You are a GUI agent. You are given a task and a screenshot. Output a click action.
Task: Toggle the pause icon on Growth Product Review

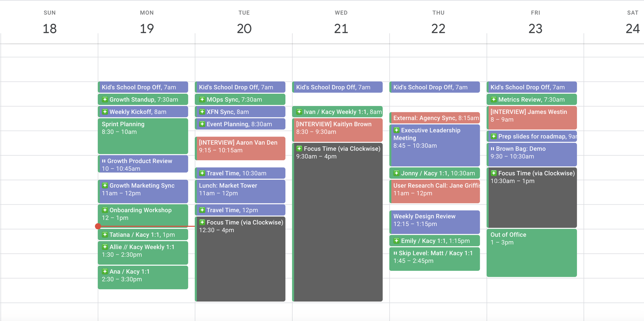point(104,161)
